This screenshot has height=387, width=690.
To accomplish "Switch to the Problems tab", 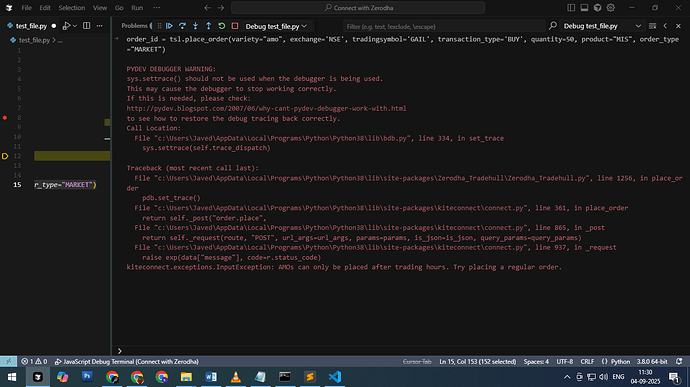I will [x=134, y=26].
